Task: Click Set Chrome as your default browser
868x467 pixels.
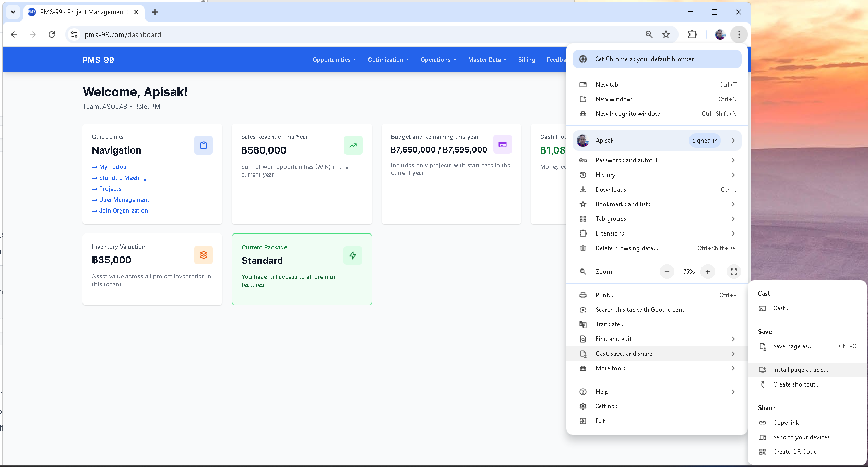Action: tap(657, 59)
